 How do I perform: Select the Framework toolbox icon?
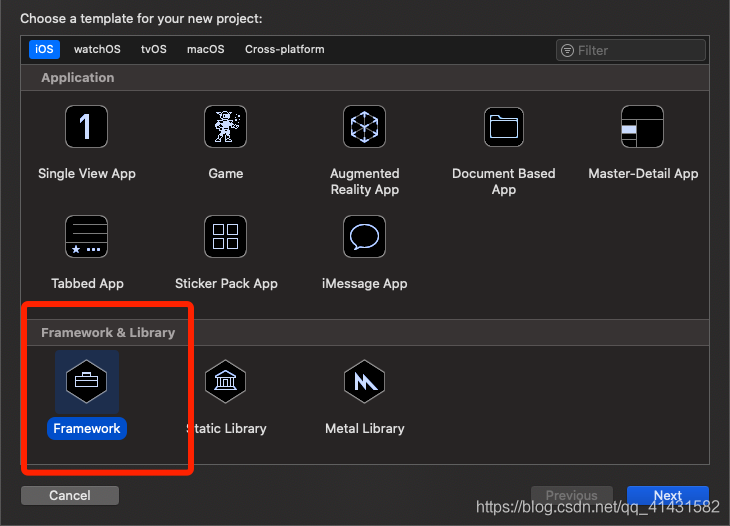click(x=87, y=381)
